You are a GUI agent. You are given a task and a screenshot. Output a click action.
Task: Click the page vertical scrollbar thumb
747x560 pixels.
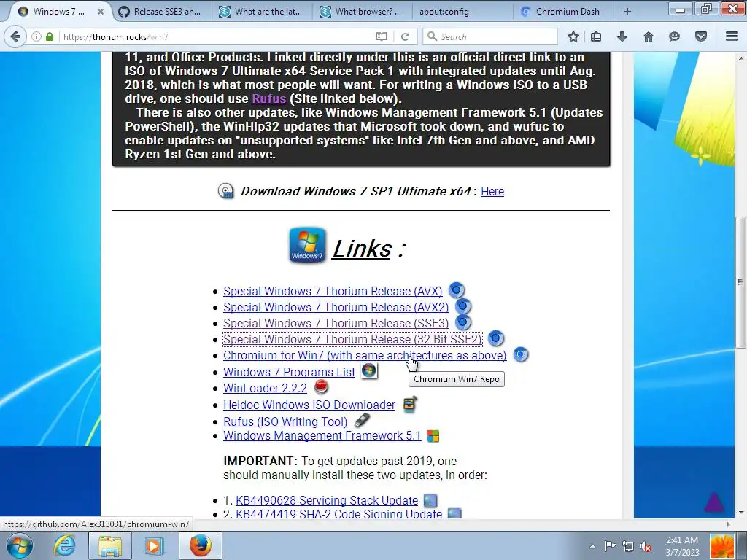point(740,281)
